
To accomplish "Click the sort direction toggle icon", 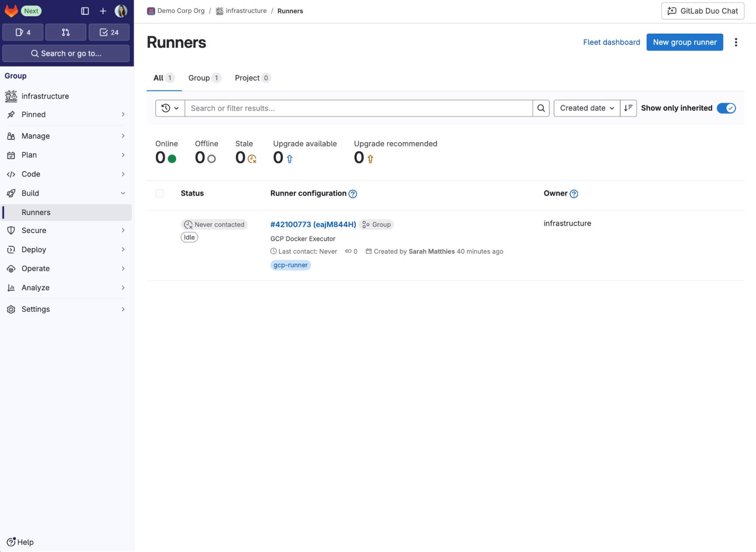I will 629,108.
